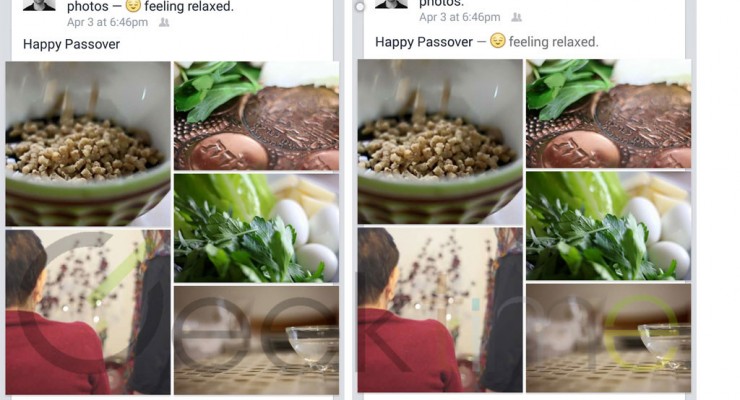
Task: Click the profile avatar in left post
Action: tap(39, 5)
